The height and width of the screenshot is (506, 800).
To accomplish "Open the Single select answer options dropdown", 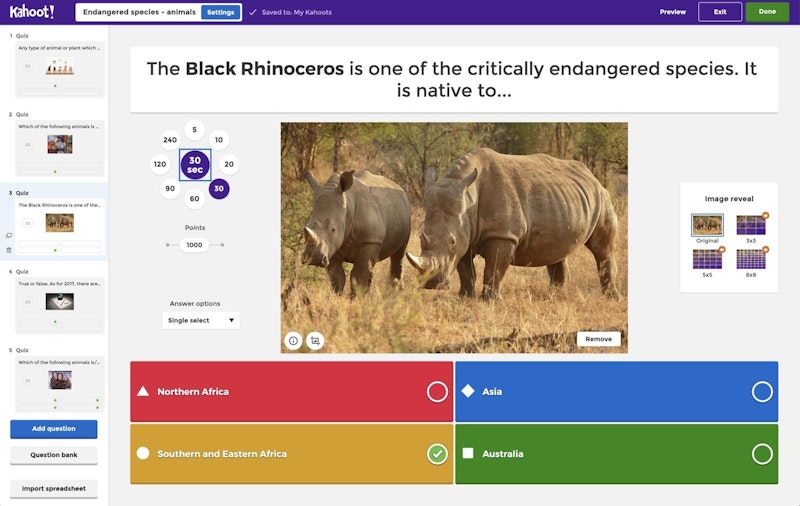I will (201, 320).
